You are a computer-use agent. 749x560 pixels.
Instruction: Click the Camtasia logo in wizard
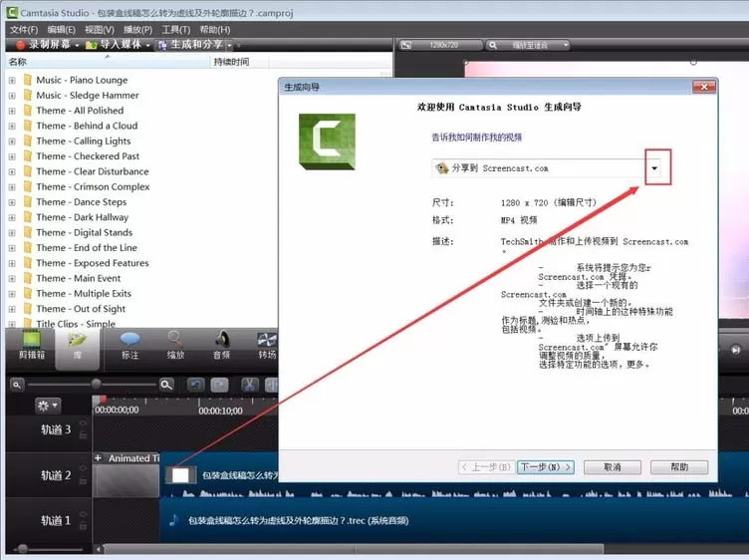point(327,141)
